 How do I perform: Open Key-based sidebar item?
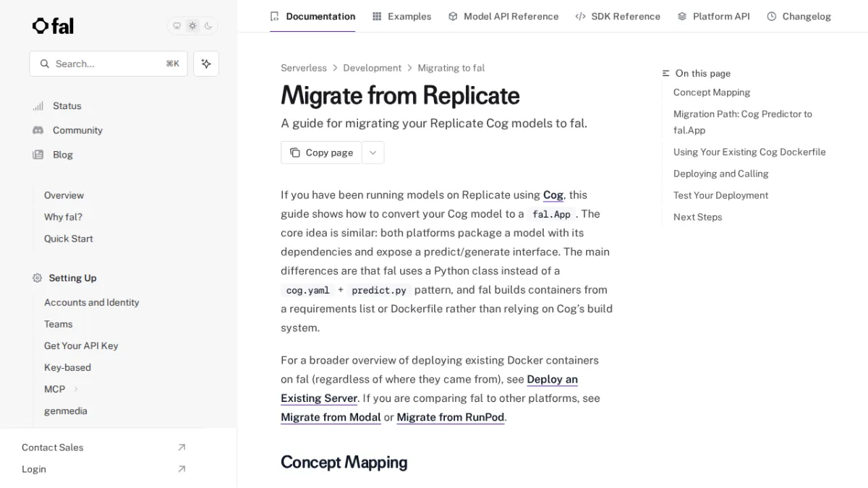pyautogui.click(x=67, y=367)
